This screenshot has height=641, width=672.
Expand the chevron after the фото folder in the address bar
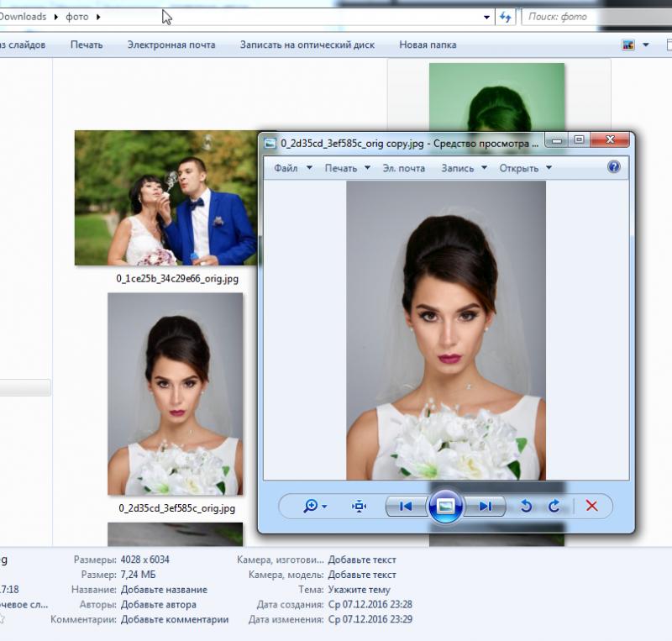[x=98, y=17]
